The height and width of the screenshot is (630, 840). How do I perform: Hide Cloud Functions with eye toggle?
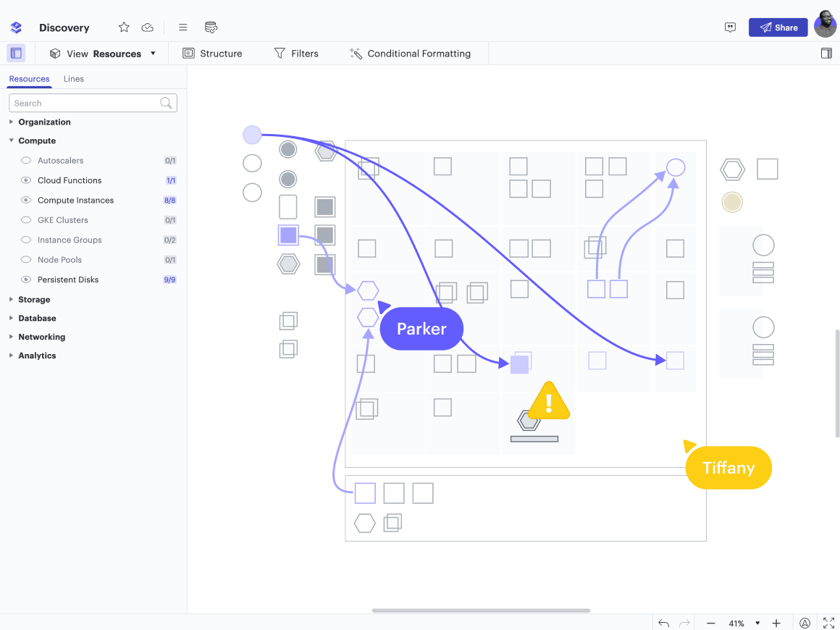[x=26, y=180]
